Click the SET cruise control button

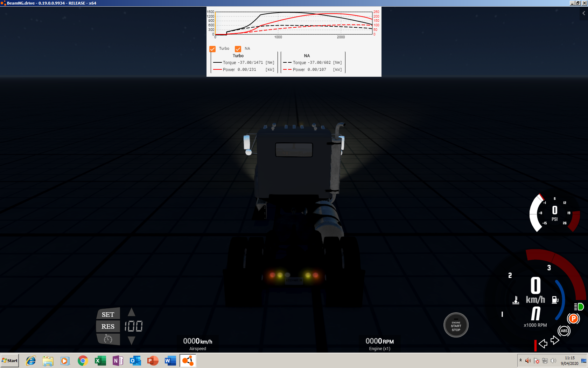pos(108,314)
